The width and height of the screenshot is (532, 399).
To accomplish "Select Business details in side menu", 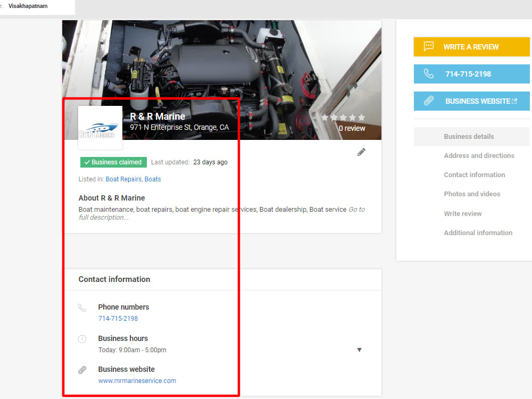I will [x=471, y=136].
